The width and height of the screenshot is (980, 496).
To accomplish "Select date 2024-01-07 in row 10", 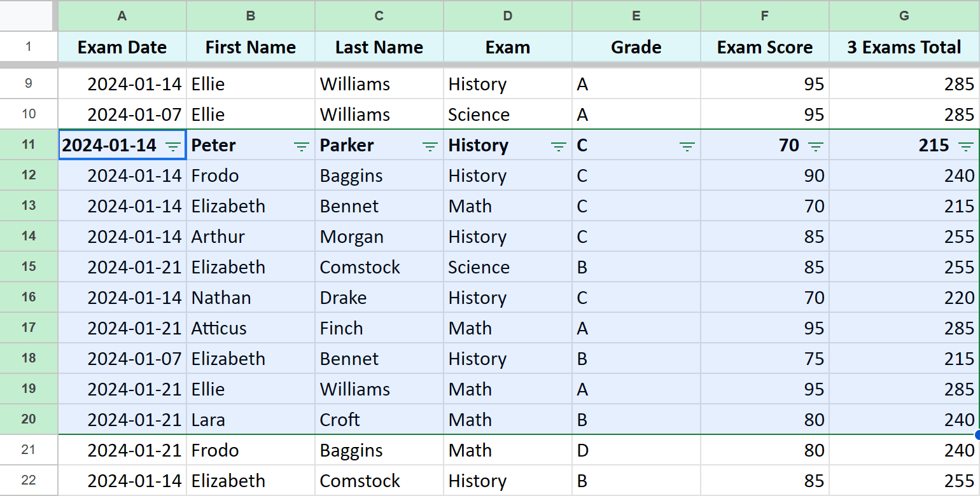I will [122, 114].
